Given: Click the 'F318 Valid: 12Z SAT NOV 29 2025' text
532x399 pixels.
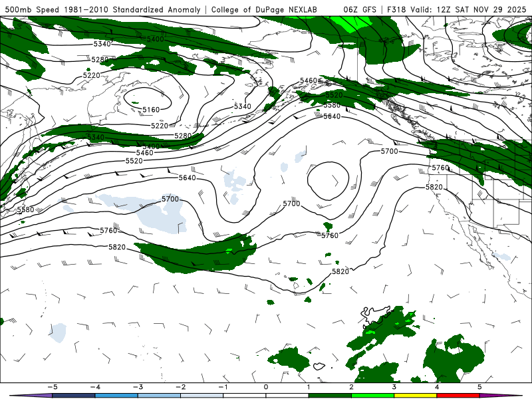Looking at the screenshot, I should (456, 10).
